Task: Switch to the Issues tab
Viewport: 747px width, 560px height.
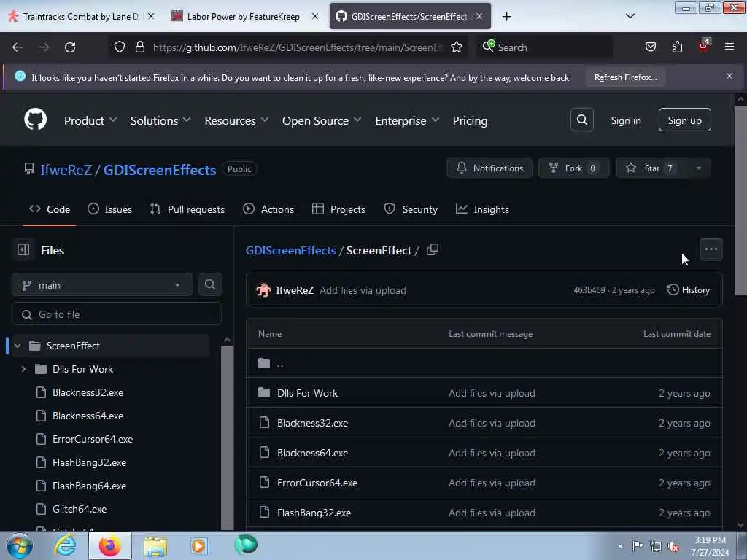Action: (x=110, y=209)
